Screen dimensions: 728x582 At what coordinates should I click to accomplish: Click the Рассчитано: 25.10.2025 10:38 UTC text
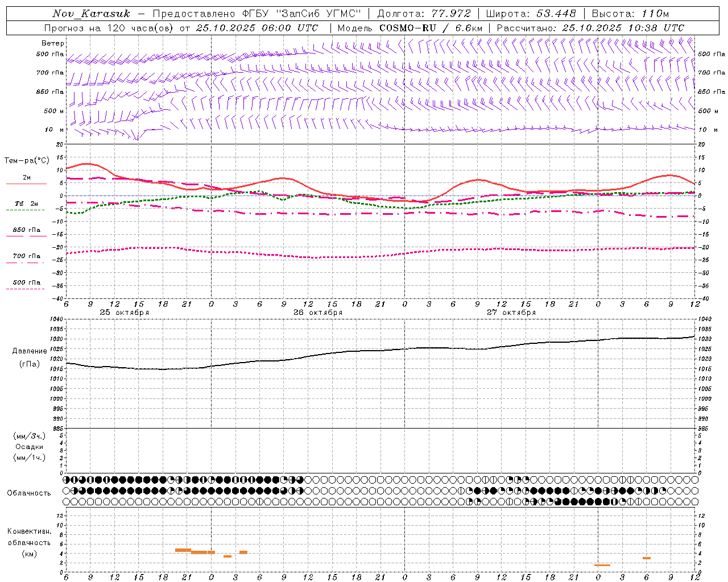pyautogui.click(x=590, y=28)
